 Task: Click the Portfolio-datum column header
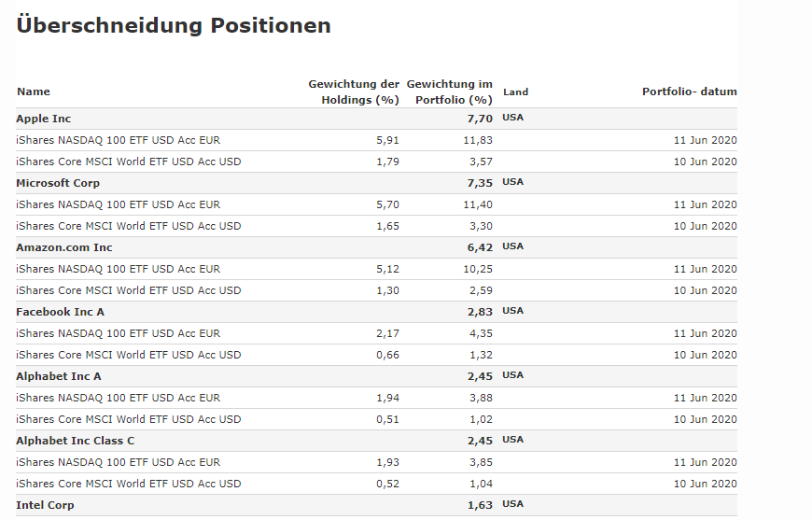click(689, 91)
